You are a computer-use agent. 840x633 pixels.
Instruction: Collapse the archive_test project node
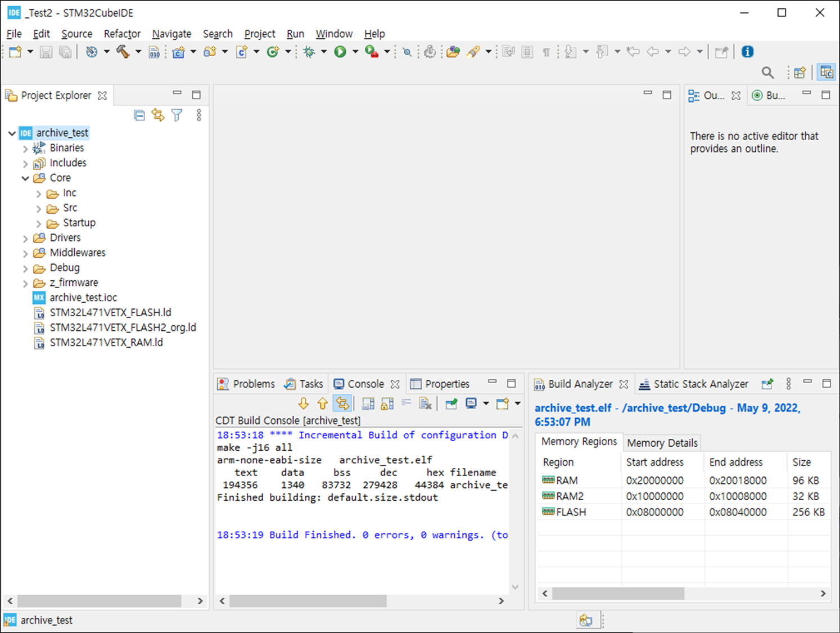pos(12,133)
